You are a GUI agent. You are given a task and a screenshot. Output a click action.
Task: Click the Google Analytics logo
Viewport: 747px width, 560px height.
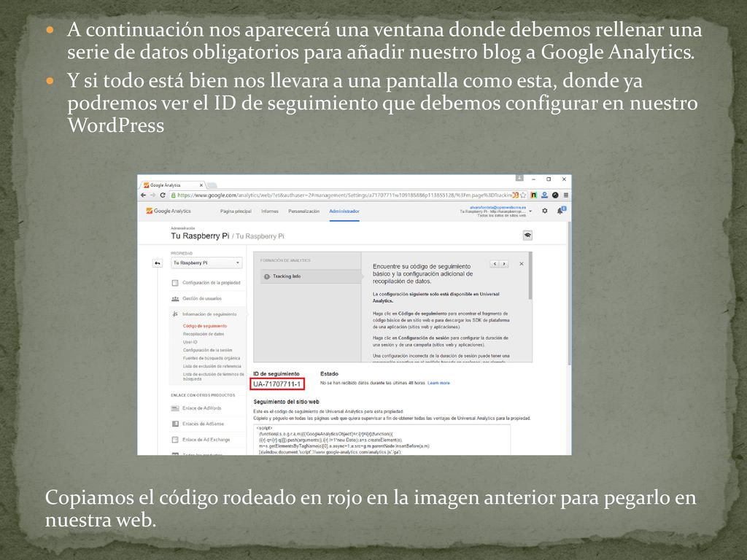169,211
